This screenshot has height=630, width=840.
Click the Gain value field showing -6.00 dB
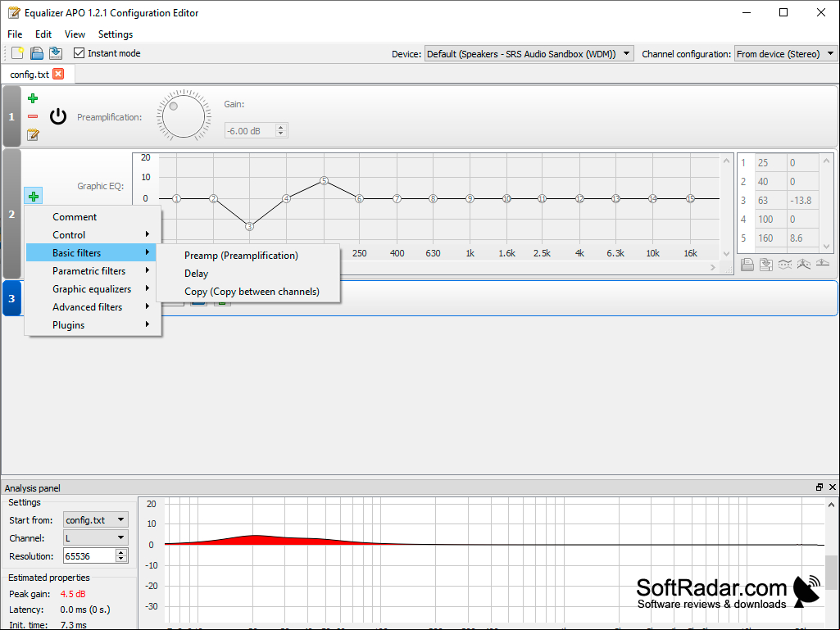pos(250,131)
